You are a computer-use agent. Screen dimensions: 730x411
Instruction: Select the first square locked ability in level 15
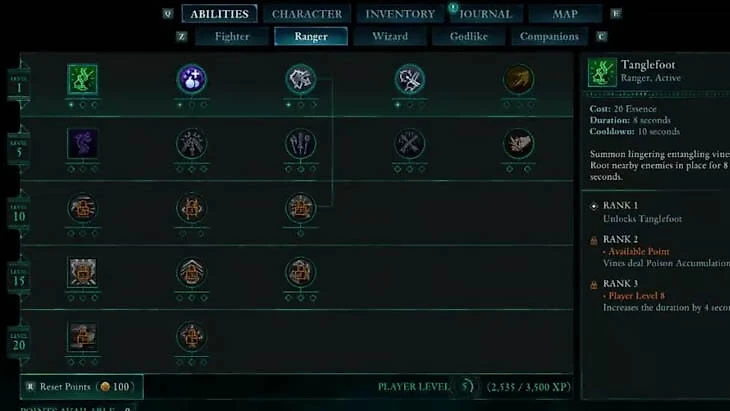coord(82,272)
